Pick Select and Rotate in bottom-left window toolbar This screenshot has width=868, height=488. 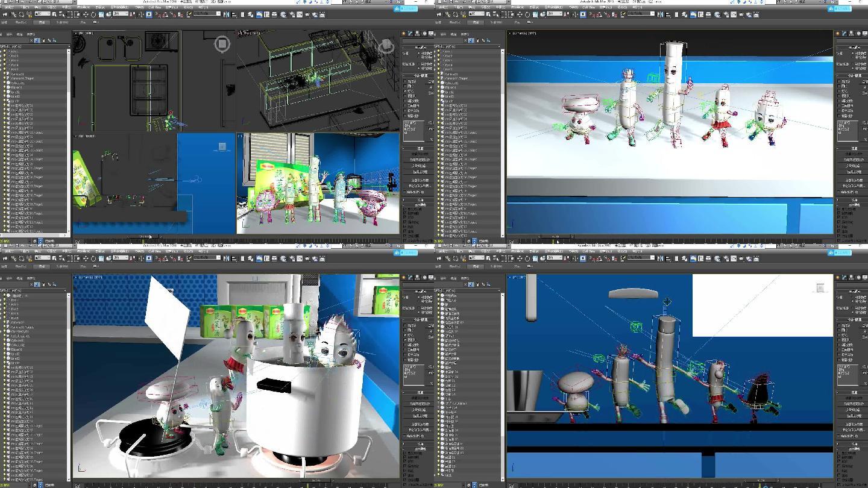point(93,258)
